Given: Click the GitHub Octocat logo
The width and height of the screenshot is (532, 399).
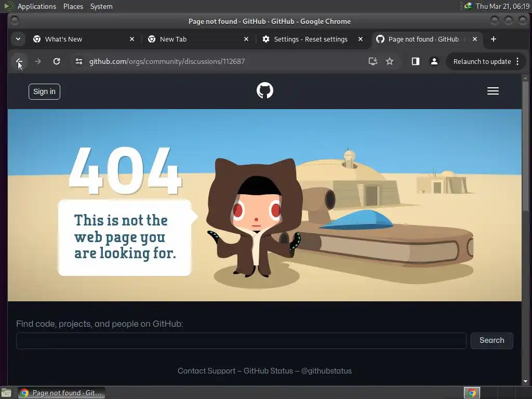Looking at the screenshot, I should point(264,90).
